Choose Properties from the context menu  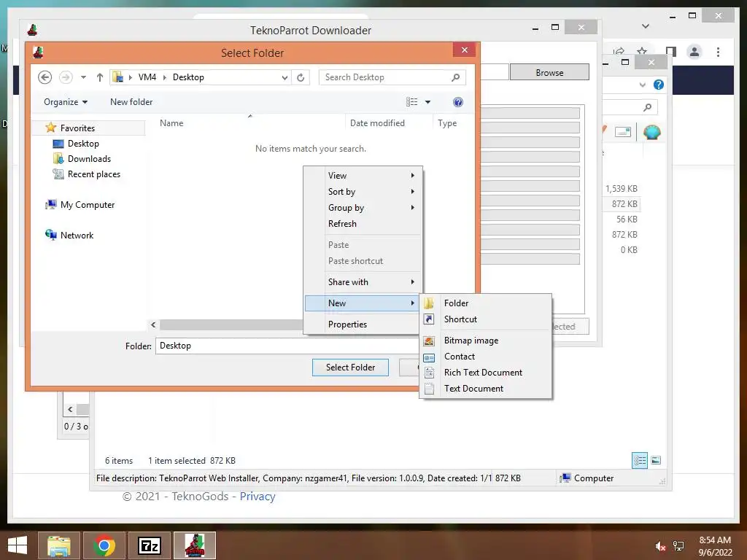pos(363,324)
